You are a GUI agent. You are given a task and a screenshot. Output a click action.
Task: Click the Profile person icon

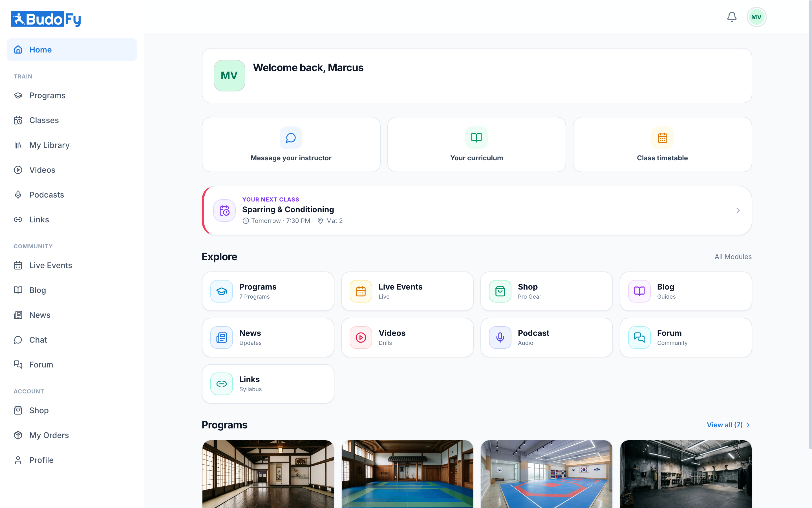[x=18, y=460]
